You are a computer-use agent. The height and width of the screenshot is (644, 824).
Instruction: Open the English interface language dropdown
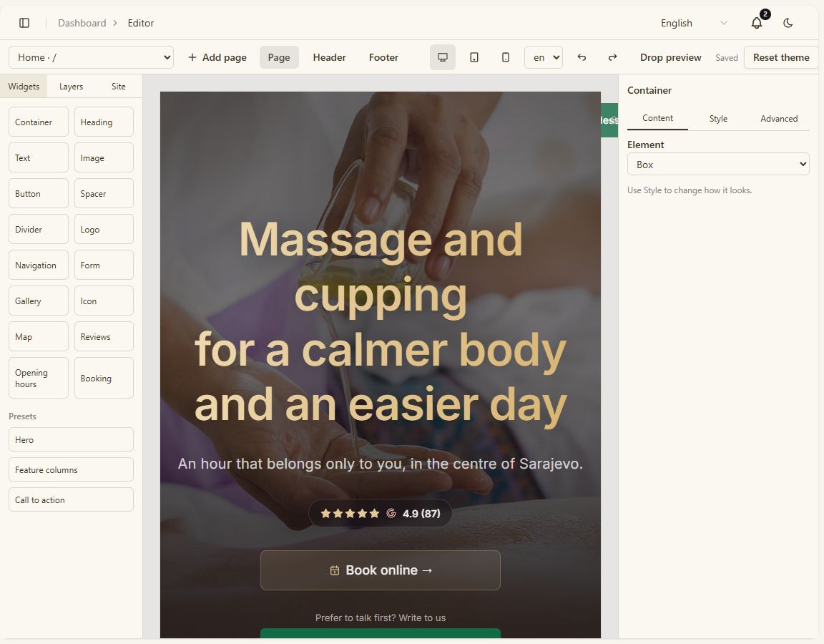[x=694, y=23]
